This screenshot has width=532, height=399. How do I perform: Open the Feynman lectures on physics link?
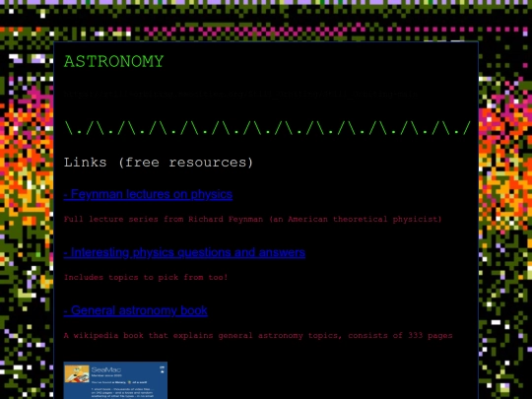148,194
